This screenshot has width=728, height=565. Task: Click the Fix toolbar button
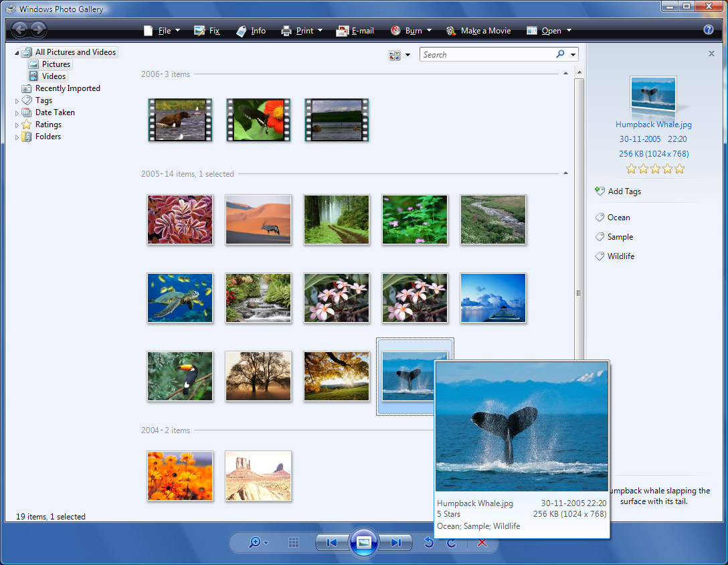[207, 31]
